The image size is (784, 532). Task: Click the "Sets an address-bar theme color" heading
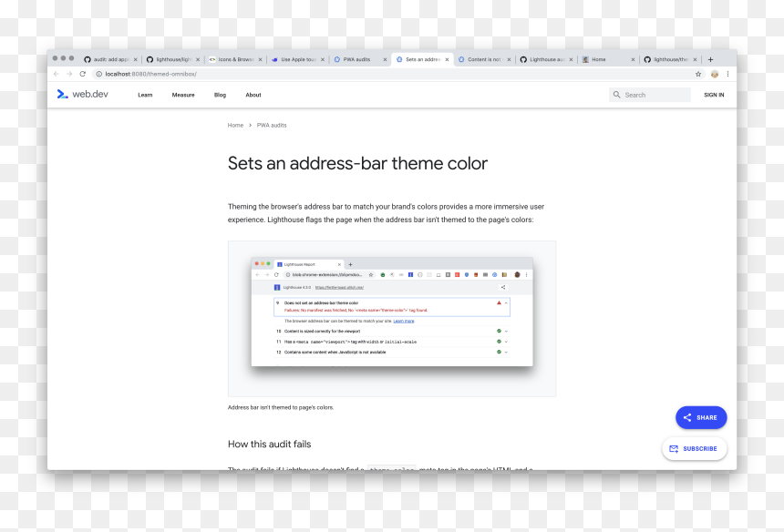point(357,163)
